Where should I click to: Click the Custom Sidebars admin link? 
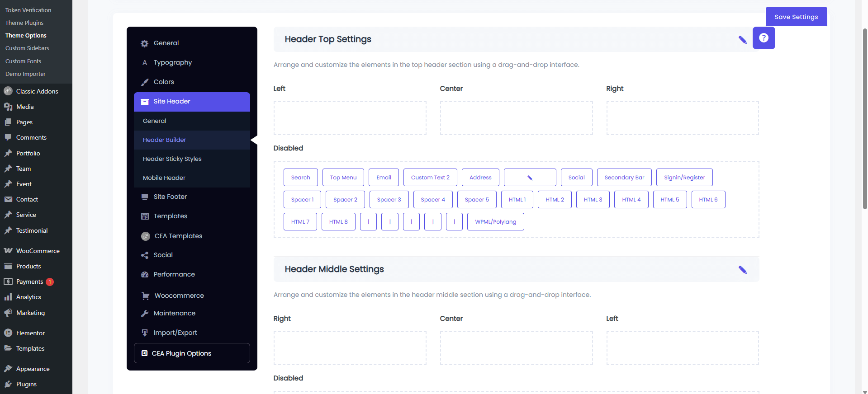[x=27, y=48]
